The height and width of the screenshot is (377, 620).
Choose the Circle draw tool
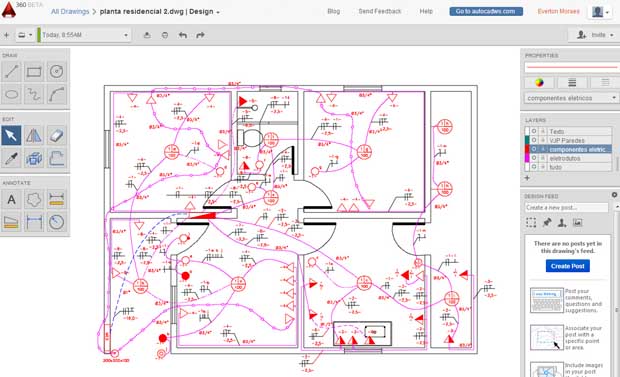tap(57, 72)
